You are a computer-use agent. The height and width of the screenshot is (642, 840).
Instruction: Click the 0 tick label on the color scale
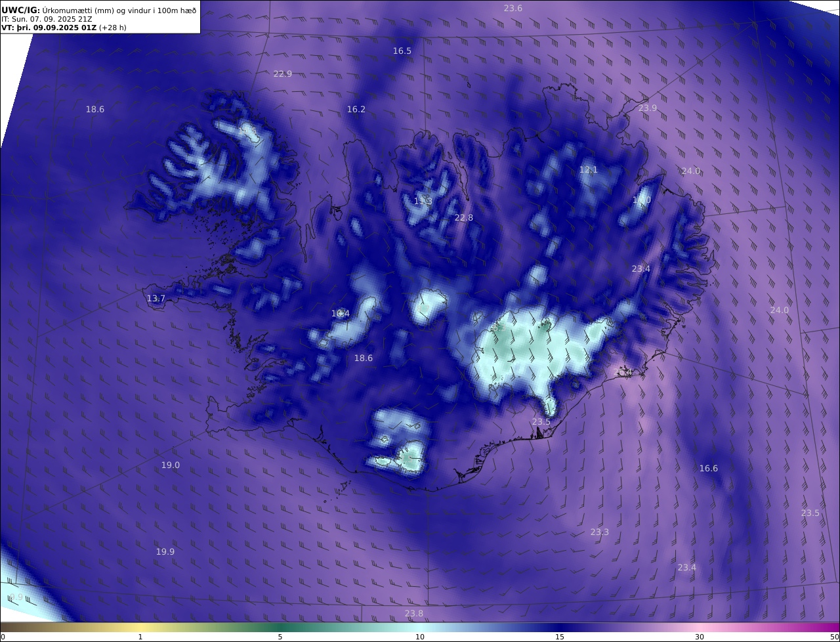point(3,637)
